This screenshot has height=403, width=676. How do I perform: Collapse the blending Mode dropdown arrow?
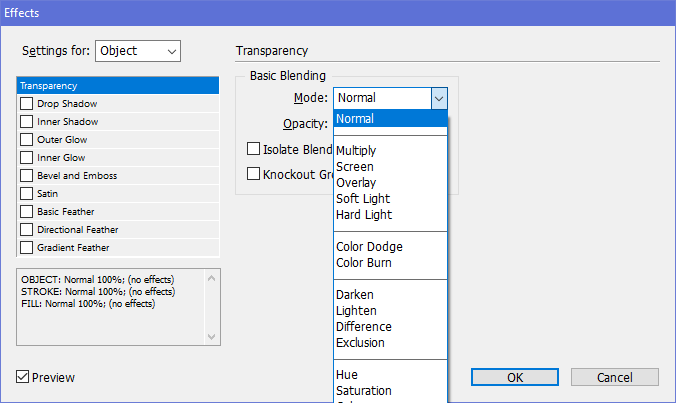coord(438,98)
